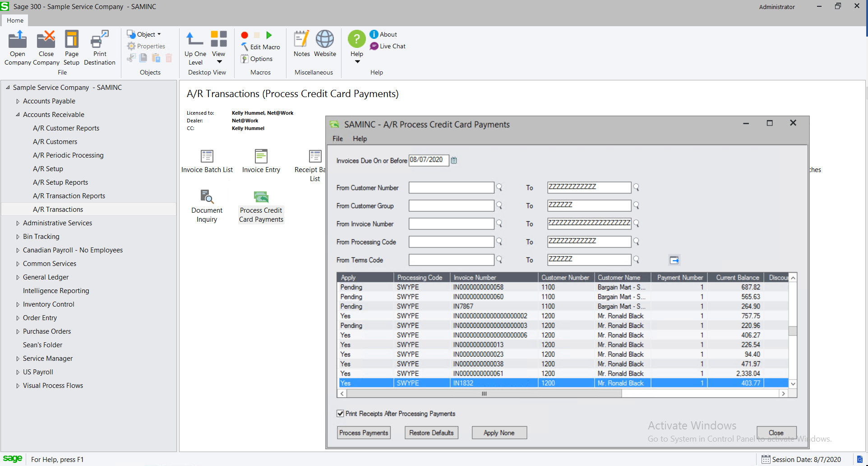Click the Processing Code column header
The width and height of the screenshot is (868, 466).
pyautogui.click(x=421, y=278)
